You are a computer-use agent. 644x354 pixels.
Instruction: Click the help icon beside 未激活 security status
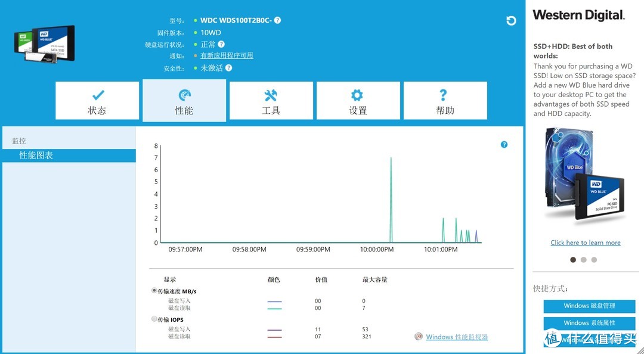pyautogui.click(x=228, y=68)
